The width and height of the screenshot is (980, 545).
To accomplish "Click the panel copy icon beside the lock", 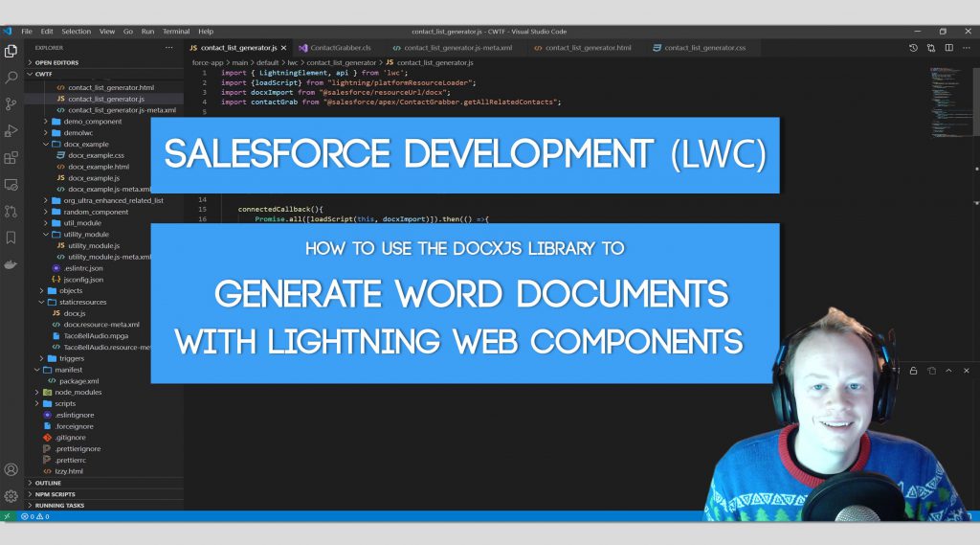I will click(x=931, y=371).
